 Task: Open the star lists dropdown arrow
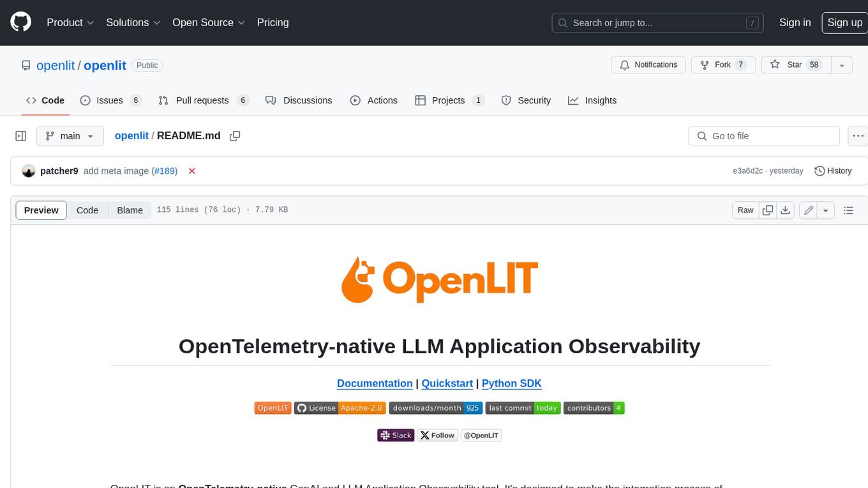pyautogui.click(x=842, y=65)
